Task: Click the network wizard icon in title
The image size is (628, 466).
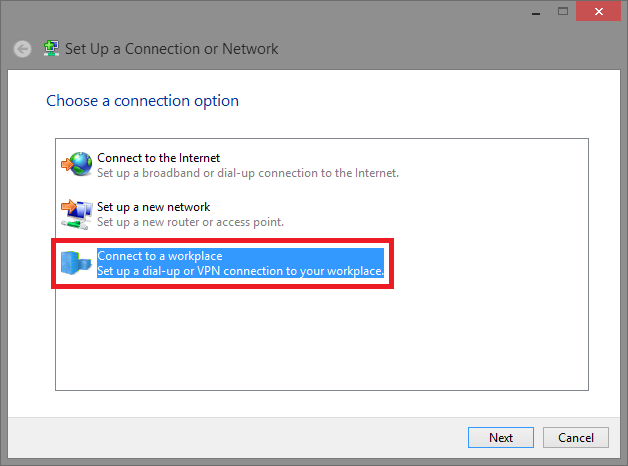Action: click(51, 49)
